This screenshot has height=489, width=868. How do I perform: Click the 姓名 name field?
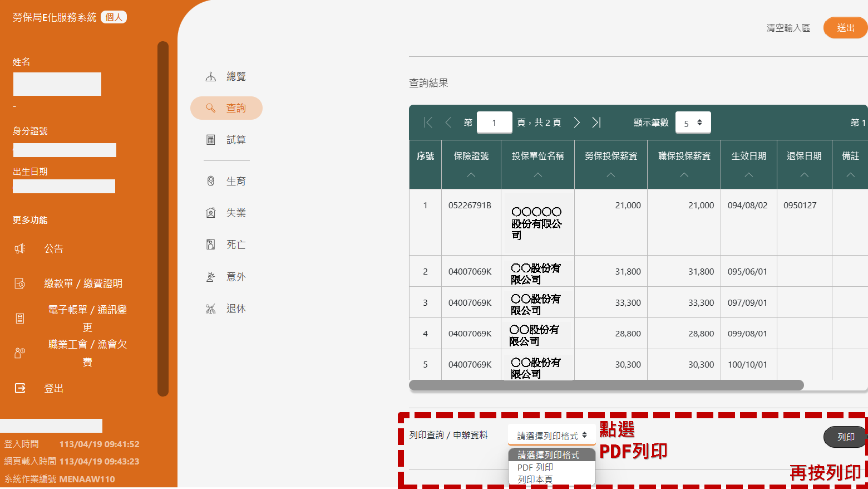point(57,84)
